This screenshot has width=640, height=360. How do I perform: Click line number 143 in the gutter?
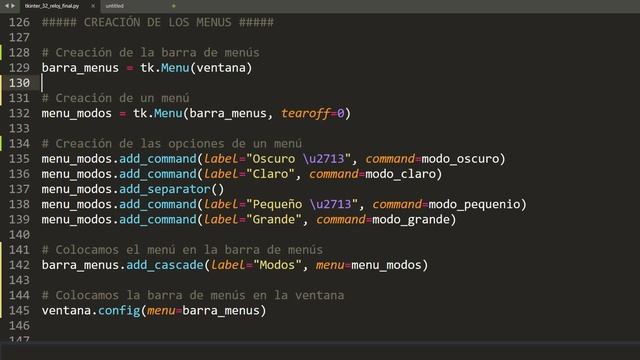pyautogui.click(x=19, y=280)
